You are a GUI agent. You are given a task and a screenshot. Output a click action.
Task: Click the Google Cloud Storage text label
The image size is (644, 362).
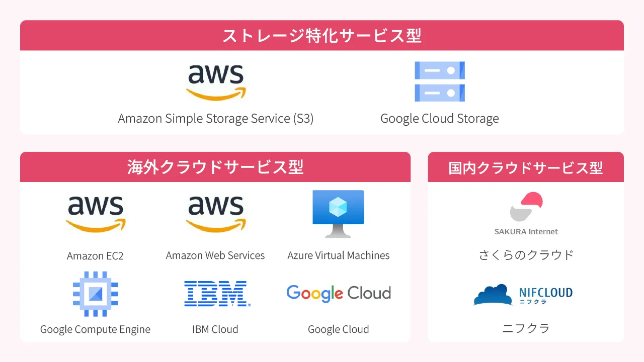(440, 119)
